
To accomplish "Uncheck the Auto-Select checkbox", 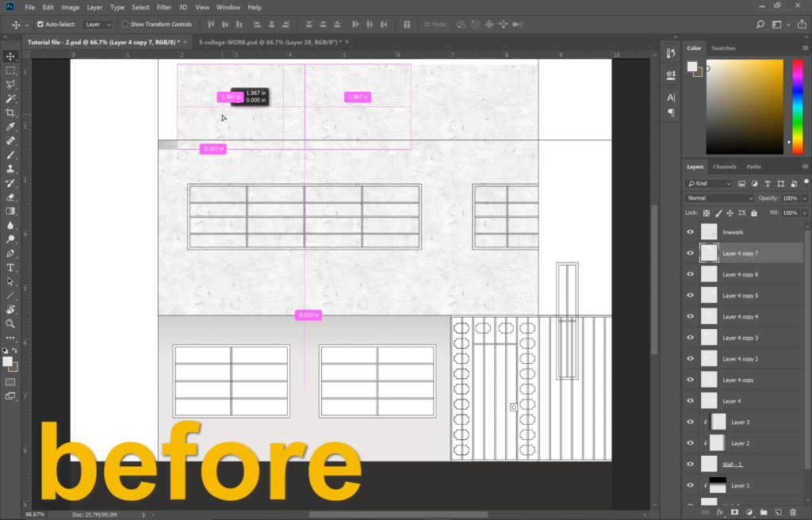I will coord(40,25).
